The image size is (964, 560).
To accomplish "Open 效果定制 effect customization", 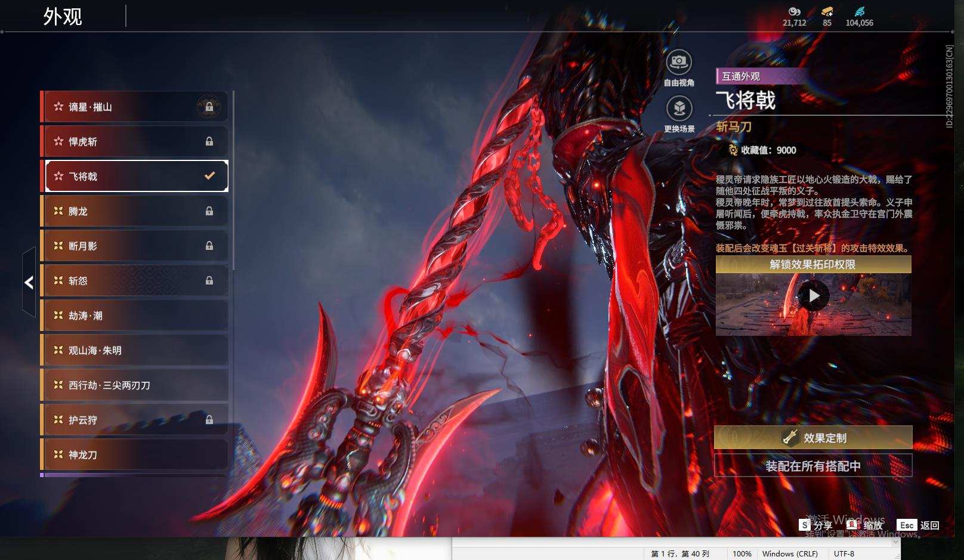I will [x=814, y=438].
